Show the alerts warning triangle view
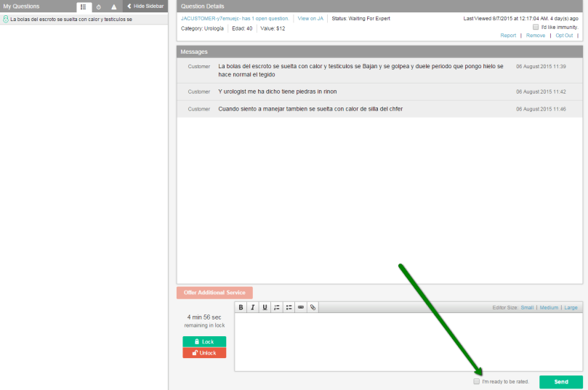The image size is (588, 390). pos(113,7)
